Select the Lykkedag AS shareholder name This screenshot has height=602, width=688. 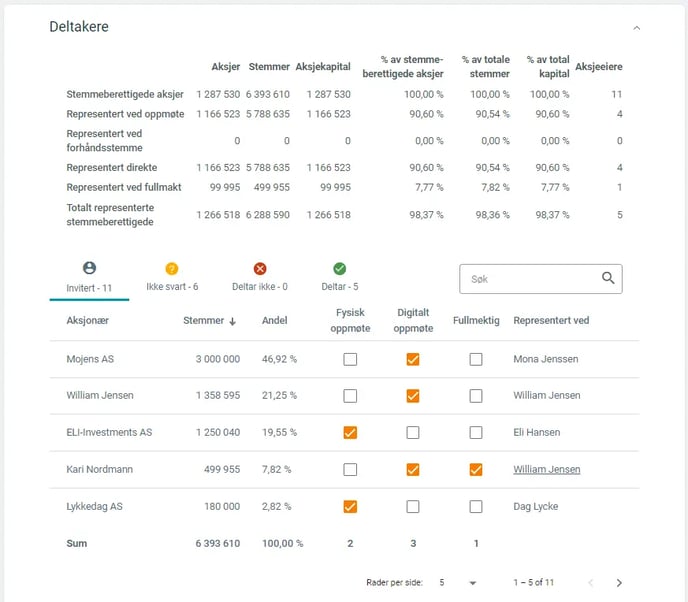coord(94,506)
